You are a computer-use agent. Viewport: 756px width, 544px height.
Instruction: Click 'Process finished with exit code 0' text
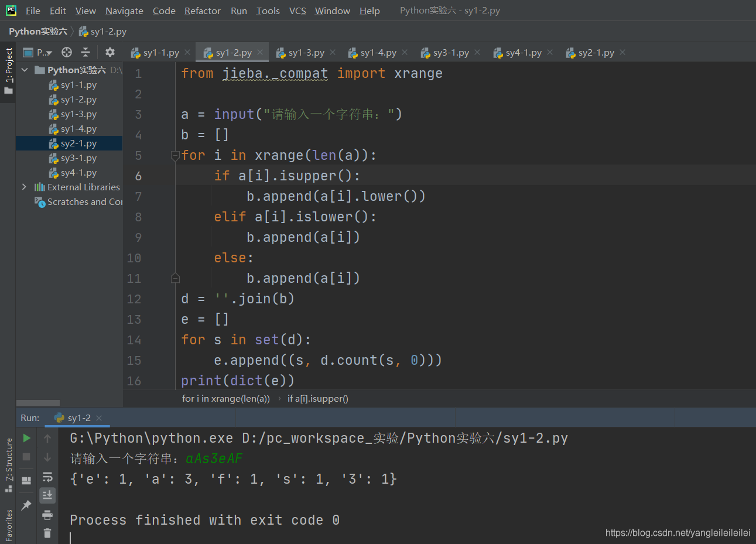204,520
